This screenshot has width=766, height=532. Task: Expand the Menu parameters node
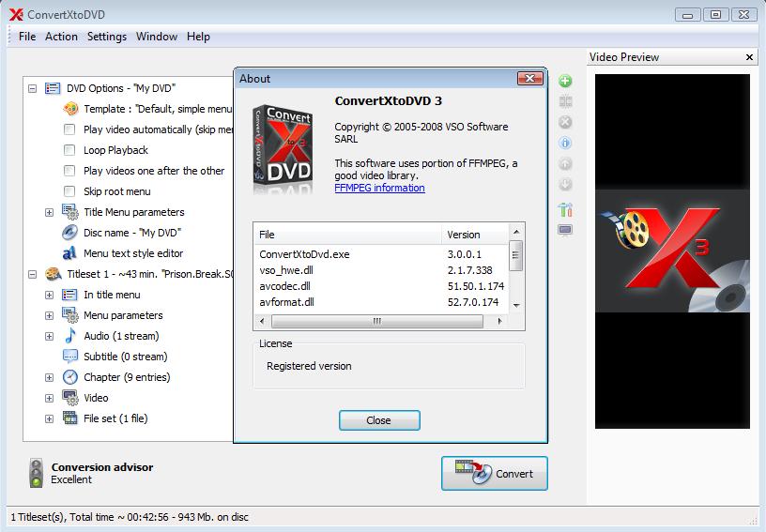[50, 316]
